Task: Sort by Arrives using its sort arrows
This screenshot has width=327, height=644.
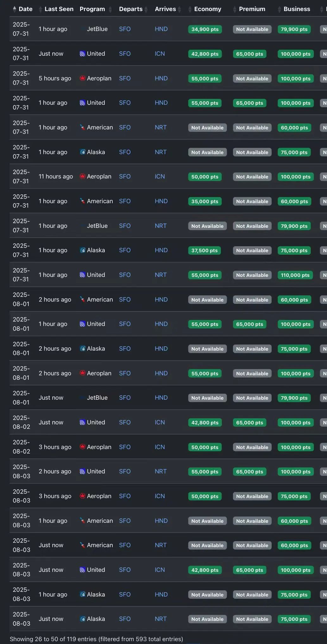Action: coord(179,9)
